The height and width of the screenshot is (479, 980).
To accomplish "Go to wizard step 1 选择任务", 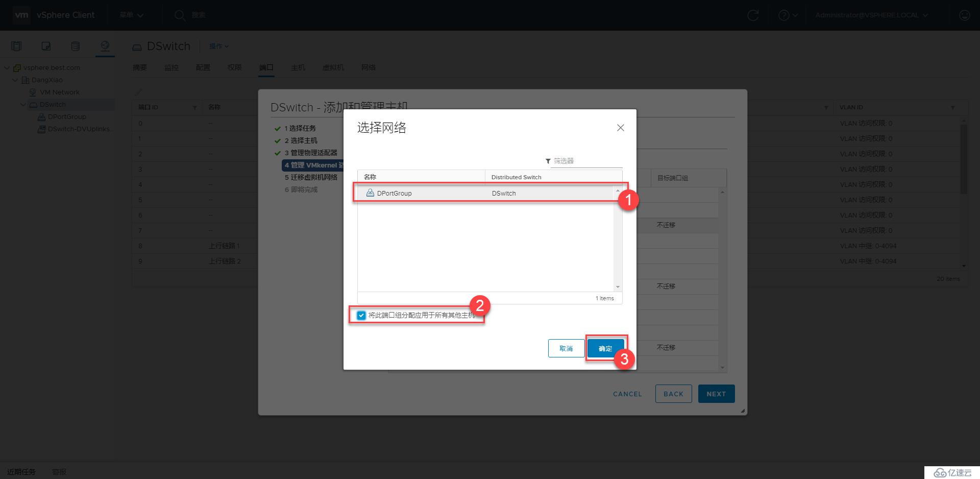I will pos(300,128).
